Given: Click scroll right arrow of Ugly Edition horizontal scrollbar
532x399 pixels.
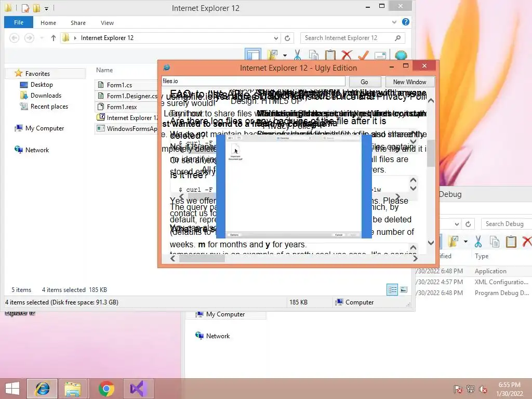Looking at the screenshot, I should (415, 259).
